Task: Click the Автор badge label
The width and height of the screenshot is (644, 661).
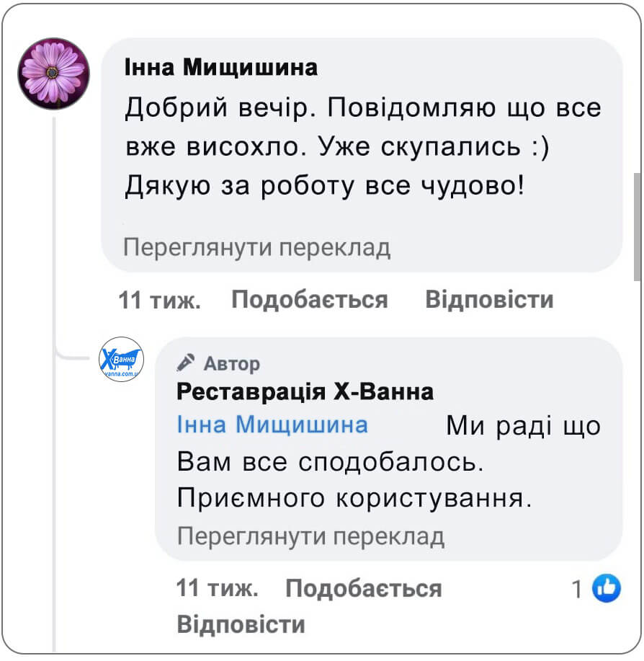Action: click(231, 364)
